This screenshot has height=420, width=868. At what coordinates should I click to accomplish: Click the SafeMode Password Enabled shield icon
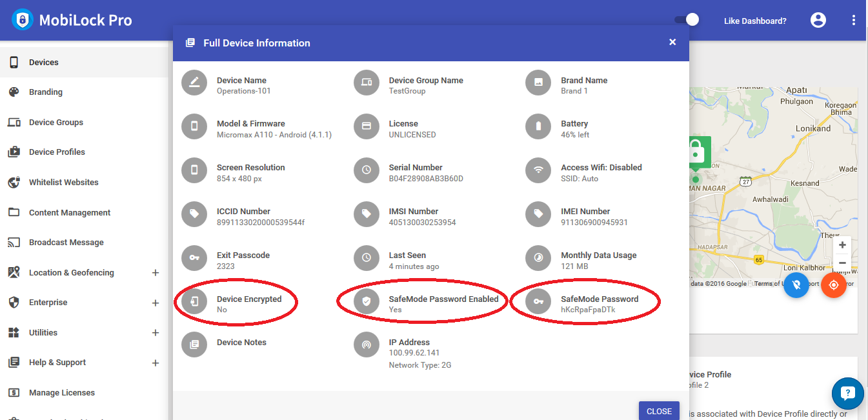point(367,302)
